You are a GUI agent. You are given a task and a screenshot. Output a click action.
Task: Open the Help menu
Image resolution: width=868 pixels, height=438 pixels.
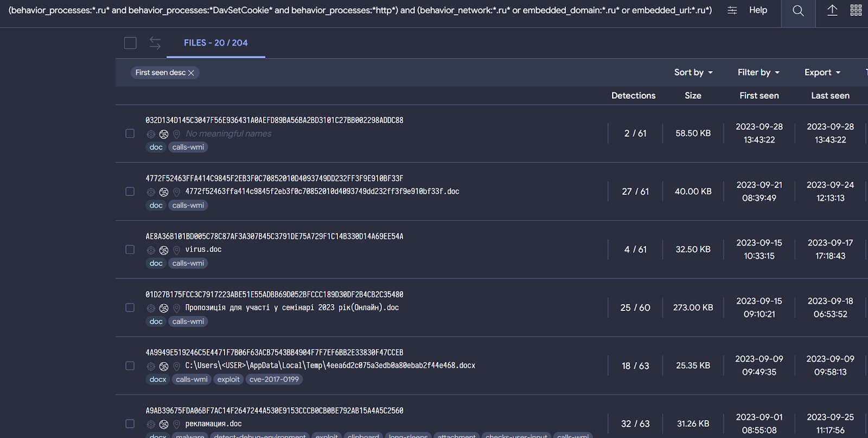pyautogui.click(x=758, y=10)
